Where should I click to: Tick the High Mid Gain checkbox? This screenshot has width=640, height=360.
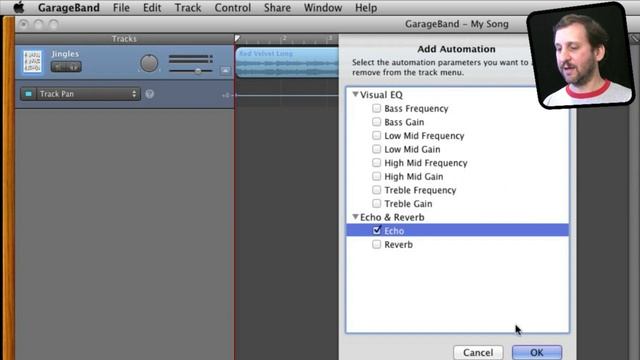(376, 176)
